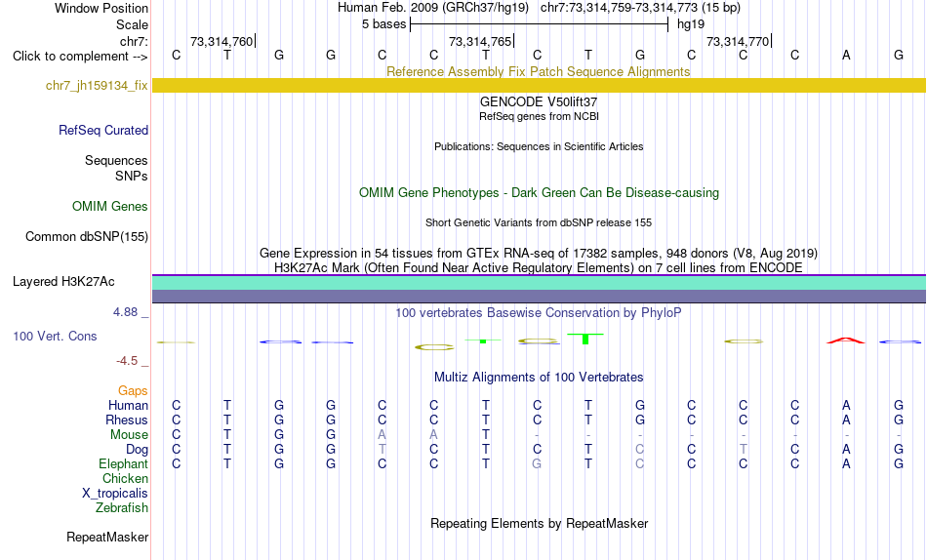Click the SNPs track label
This screenshot has width=927, height=560.
pos(132,177)
